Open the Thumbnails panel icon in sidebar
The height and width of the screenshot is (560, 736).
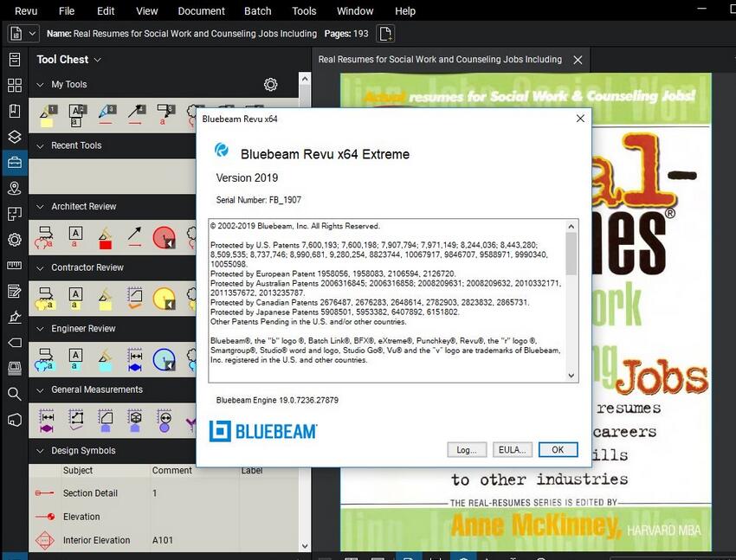click(15, 85)
